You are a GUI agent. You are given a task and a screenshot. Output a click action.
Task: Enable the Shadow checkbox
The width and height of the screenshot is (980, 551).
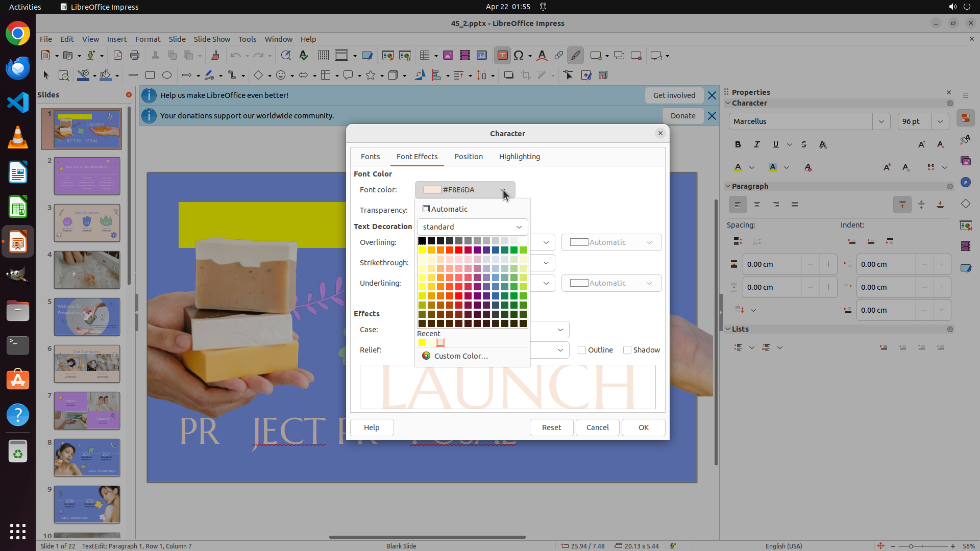tap(627, 350)
